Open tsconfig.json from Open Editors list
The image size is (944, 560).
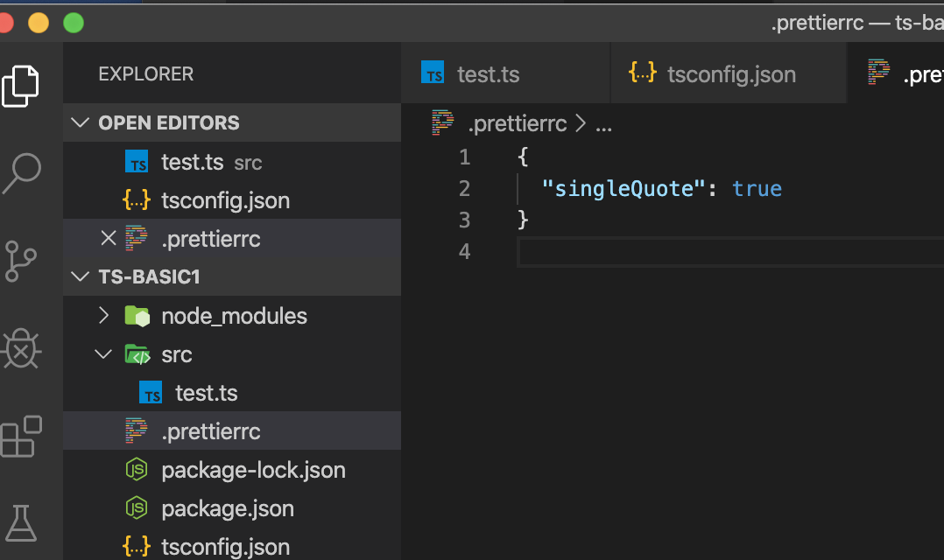pos(225,200)
